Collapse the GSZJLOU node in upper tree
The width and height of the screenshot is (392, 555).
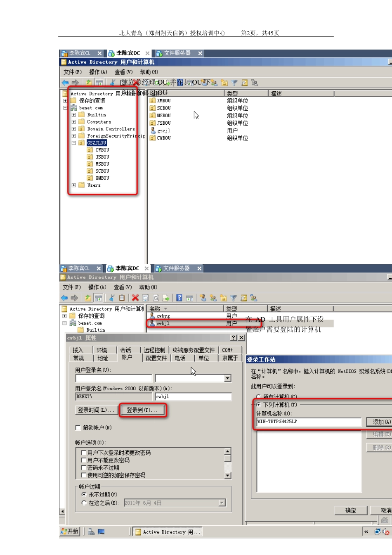(x=73, y=143)
